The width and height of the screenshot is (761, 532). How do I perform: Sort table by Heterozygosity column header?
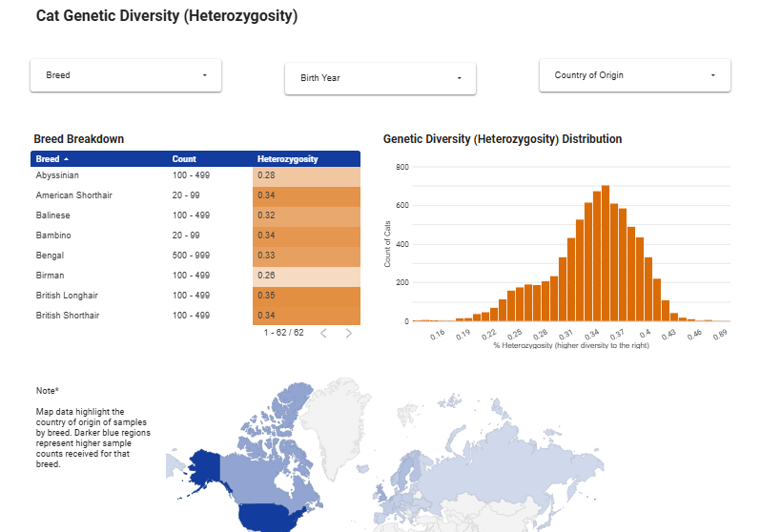288,159
